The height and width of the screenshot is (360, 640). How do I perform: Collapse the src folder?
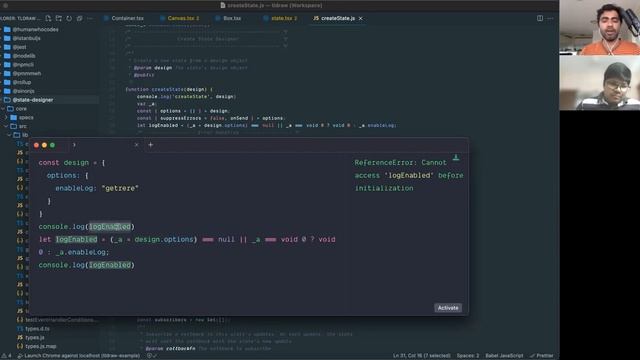[x=22, y=126]
